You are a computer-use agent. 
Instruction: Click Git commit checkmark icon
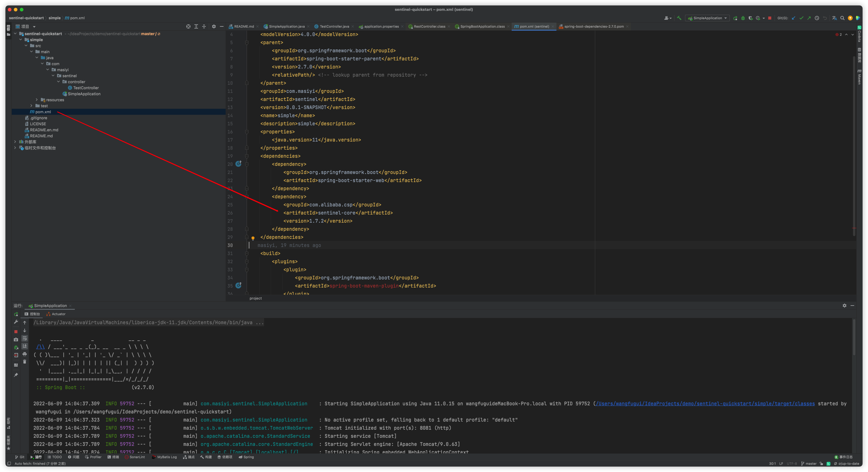801,18
